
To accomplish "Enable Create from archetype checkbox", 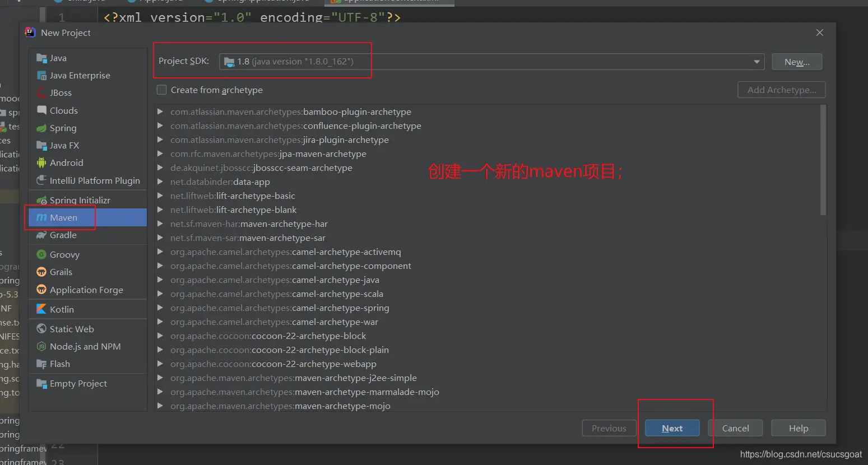I will 162,90.
